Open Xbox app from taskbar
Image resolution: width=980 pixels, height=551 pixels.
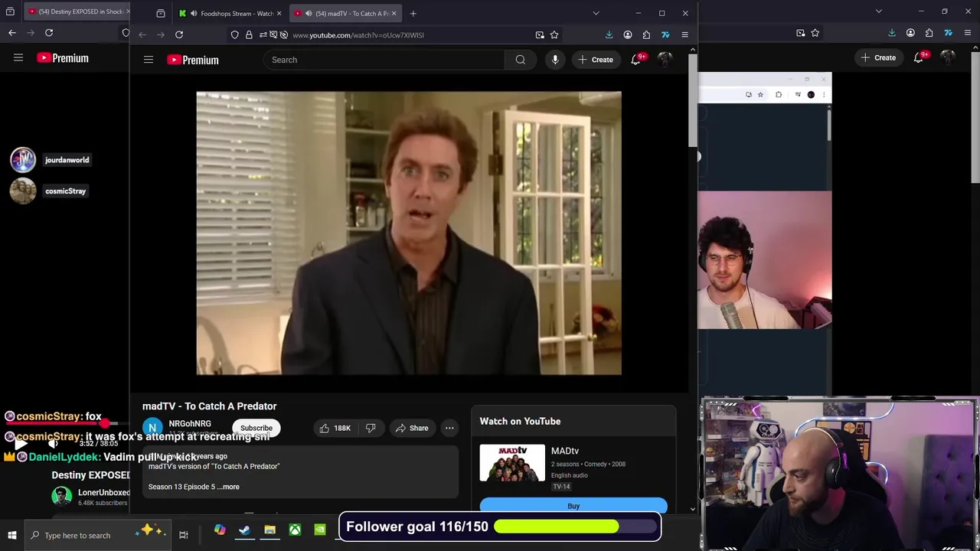(x=295, y=530)
